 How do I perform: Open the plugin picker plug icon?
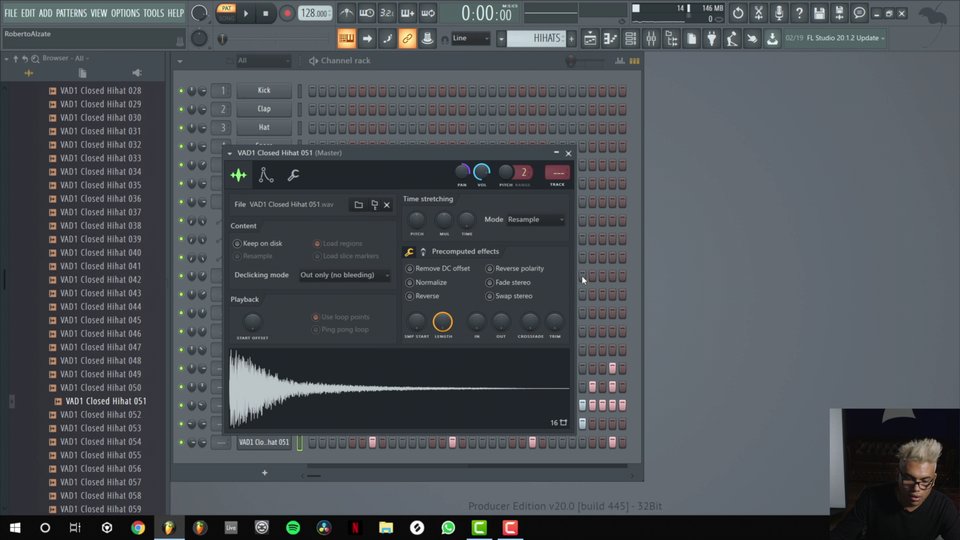pyautogui.click(x=711, y=39)
